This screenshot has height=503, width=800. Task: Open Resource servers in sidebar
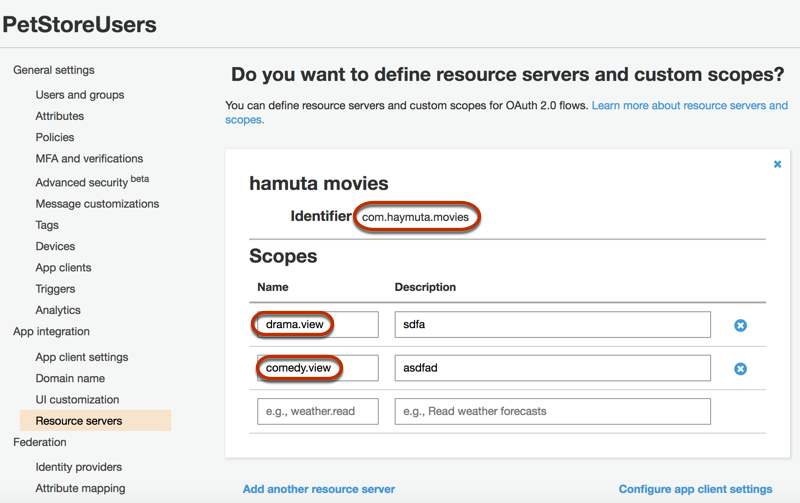[79, 421]
